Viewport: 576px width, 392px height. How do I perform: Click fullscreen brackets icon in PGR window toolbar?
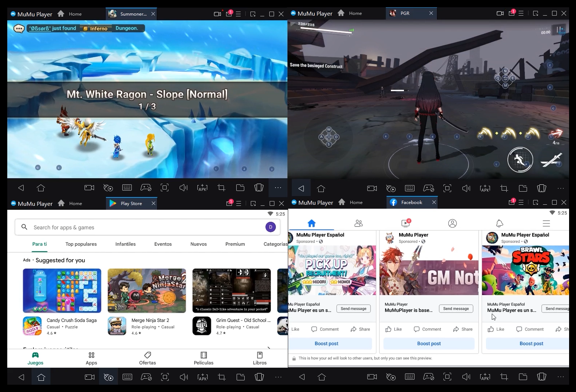(x=448, y=188)
